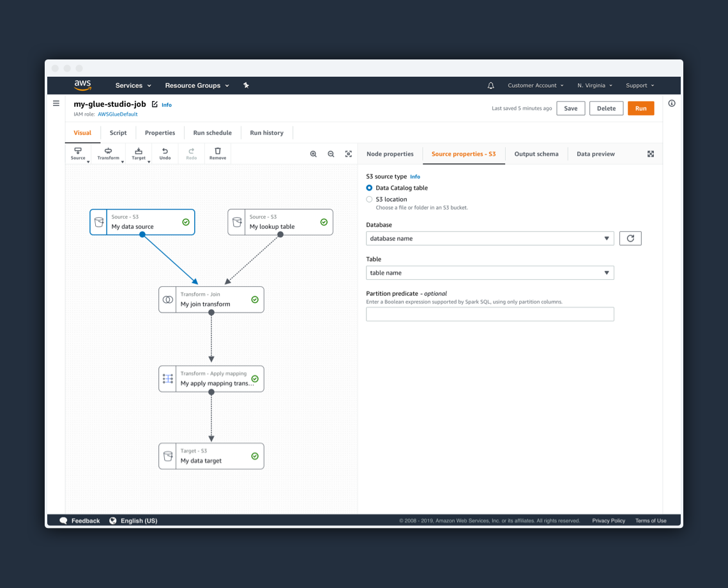Open the Run schedule tab
728x588 pixels.
point(212,133)
